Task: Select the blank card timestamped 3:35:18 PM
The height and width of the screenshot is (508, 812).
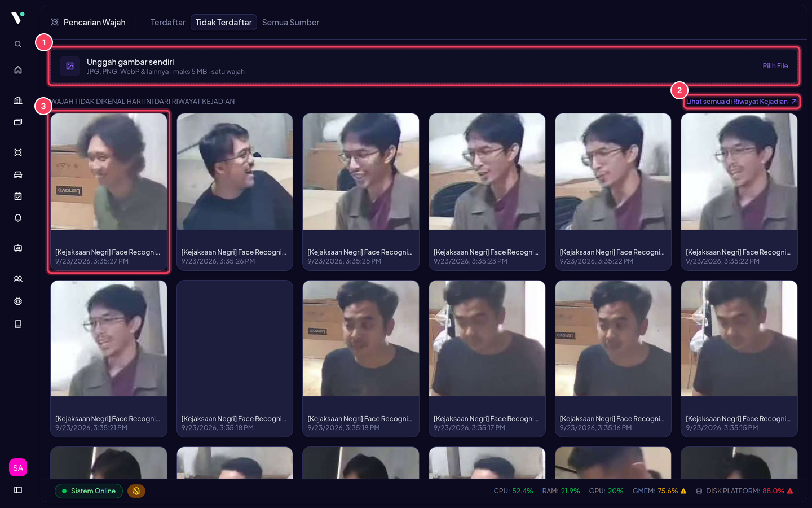Action: click(235, 358)
